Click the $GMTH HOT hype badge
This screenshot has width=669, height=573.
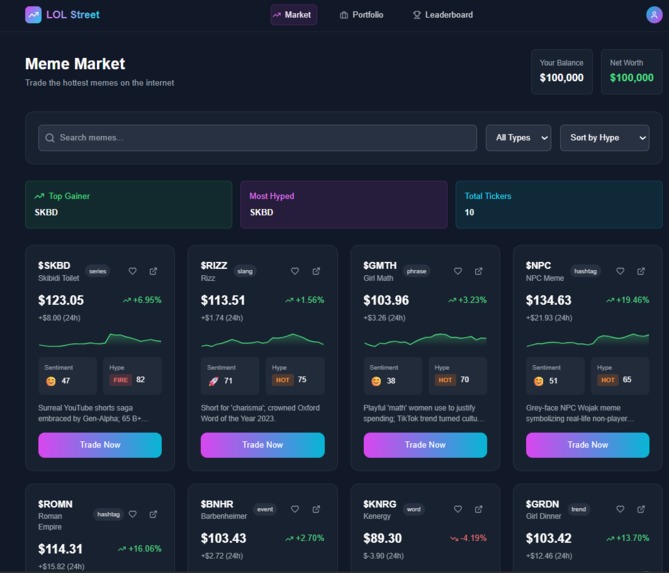pyautogui.click(x=445, y=380)
